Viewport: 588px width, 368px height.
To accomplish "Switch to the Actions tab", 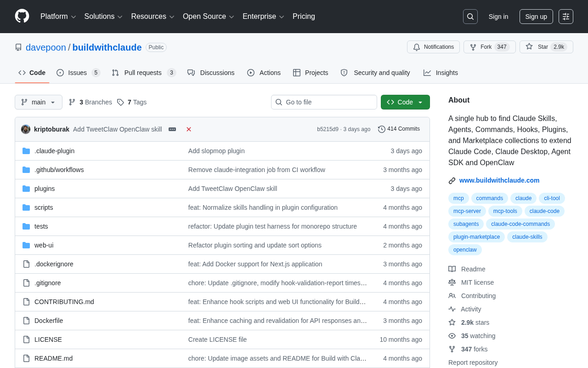I will [x=264, y=73].
